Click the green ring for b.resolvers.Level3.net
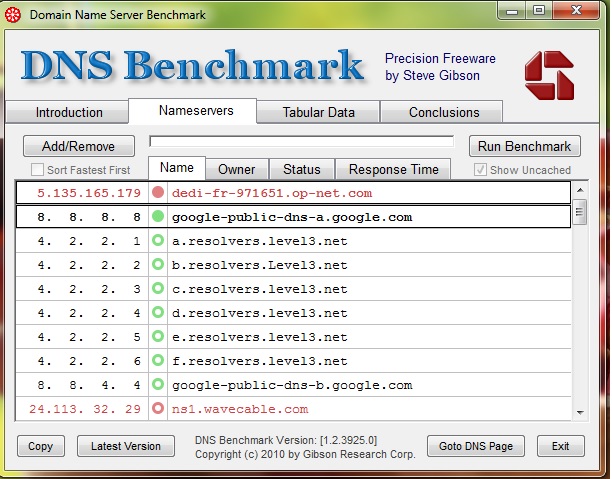 click(x=158, y=264)
